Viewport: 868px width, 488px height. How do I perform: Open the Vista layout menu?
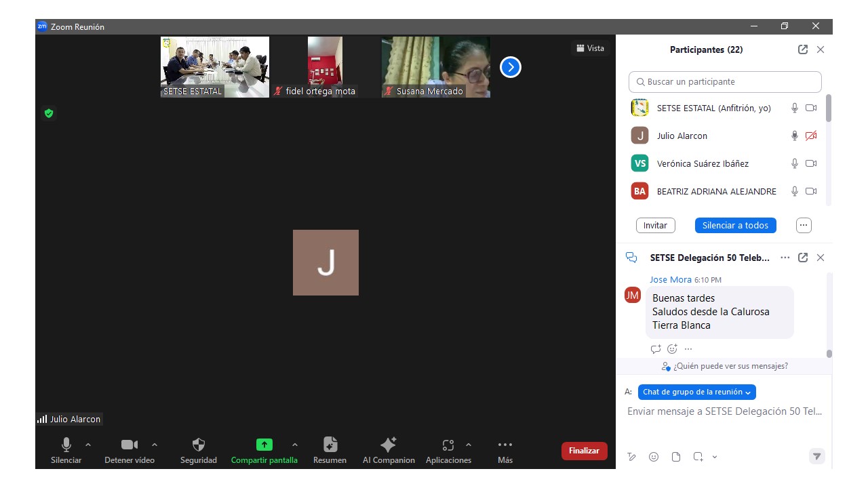(x=590, y=48)
